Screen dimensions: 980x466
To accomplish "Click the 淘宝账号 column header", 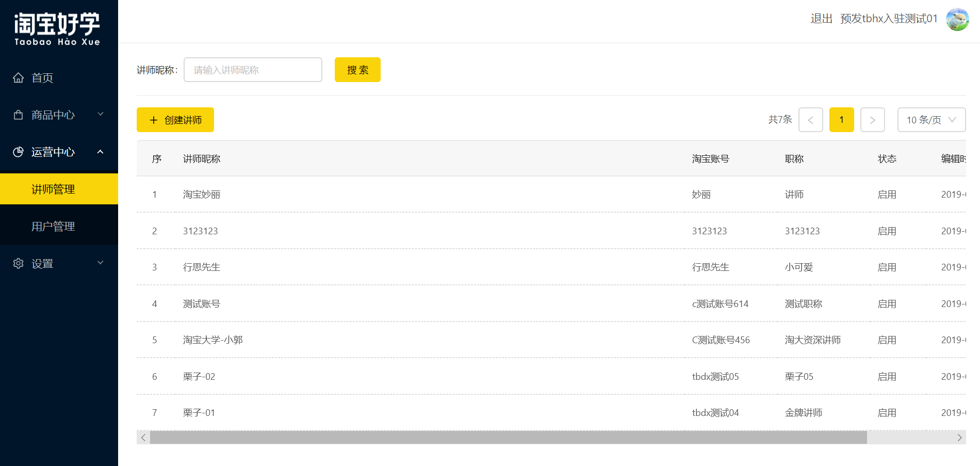I will [x=711, y=159].
